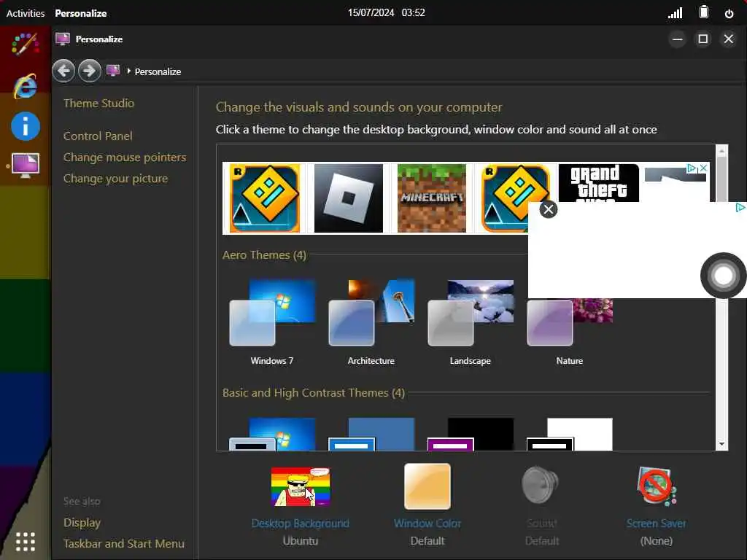Open Control Panel link

click(98, 136)
